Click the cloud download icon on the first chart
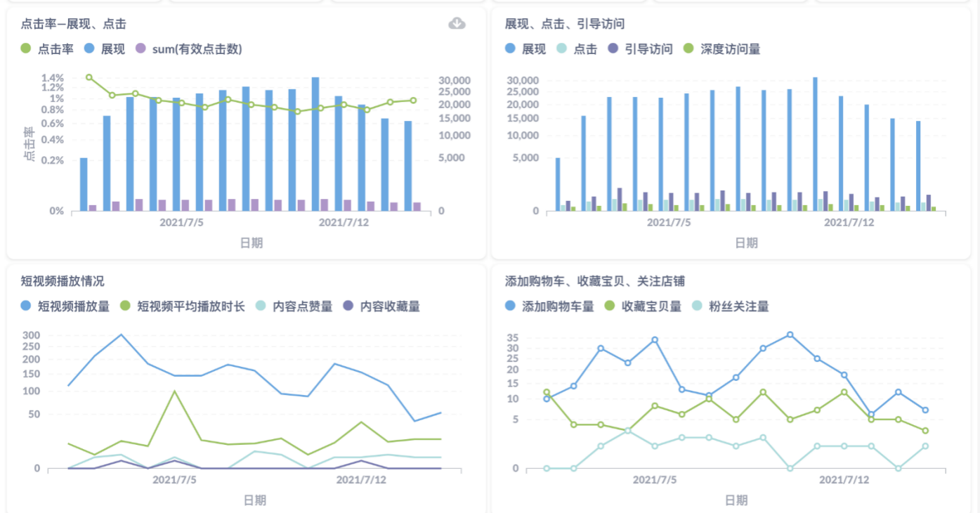The width and height of the screenshot is (980, 513). click(457, 23)
